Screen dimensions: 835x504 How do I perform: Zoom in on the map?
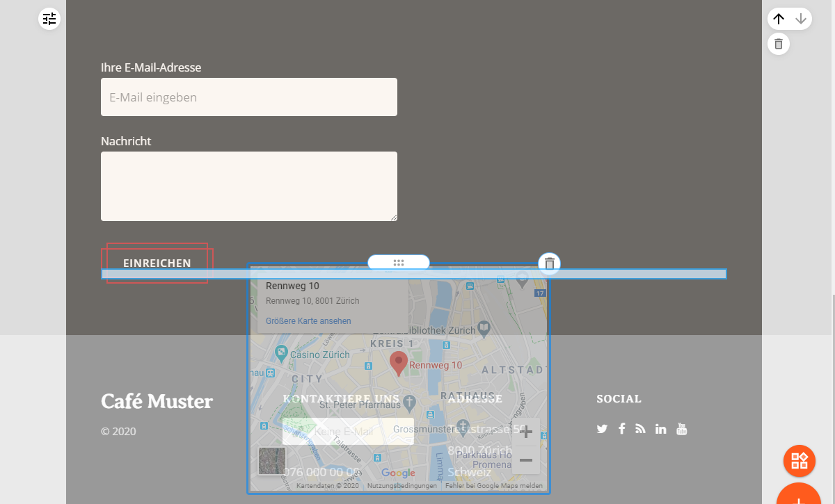point(526,432)
